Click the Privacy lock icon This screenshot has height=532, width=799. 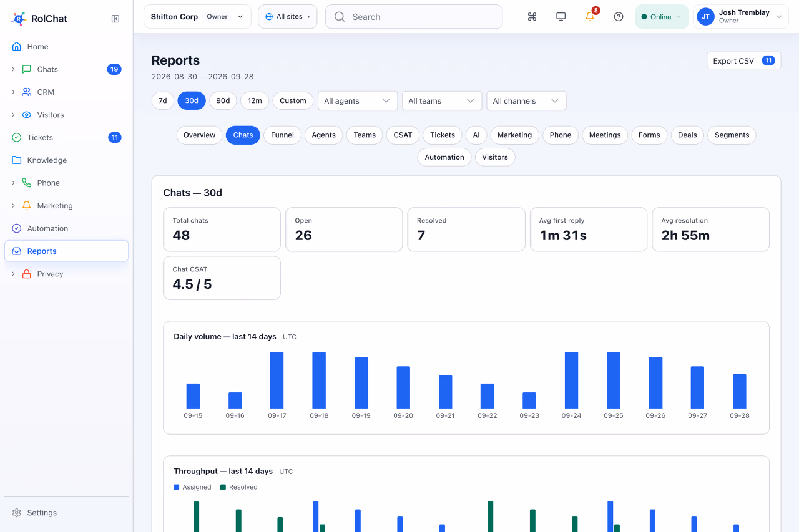pos(27,274)
